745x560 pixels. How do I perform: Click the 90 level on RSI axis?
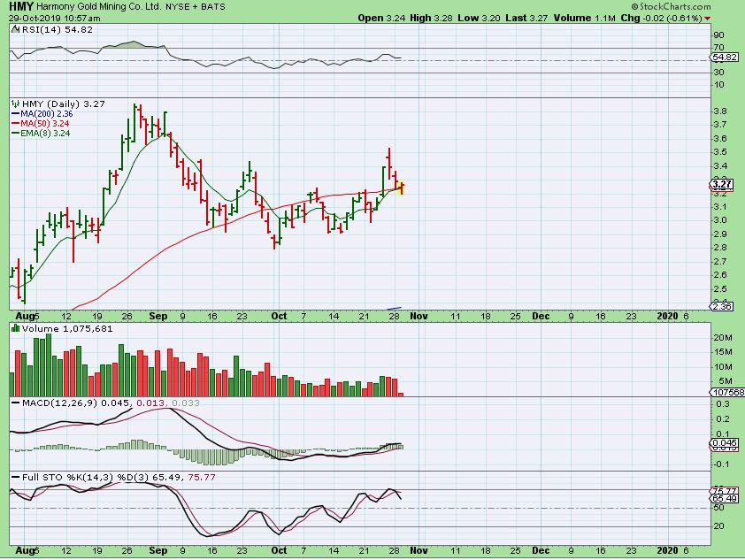pyautogui.click(x=718, y=35)
